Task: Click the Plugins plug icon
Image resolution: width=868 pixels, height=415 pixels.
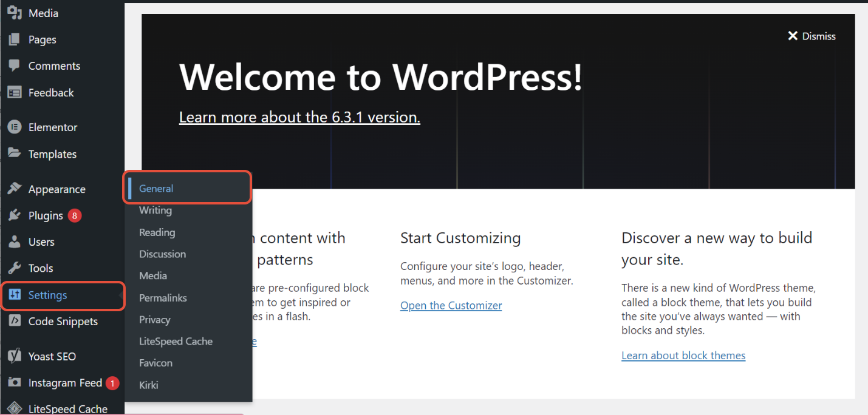Action: pyautogui.click(x=15, y=215)
